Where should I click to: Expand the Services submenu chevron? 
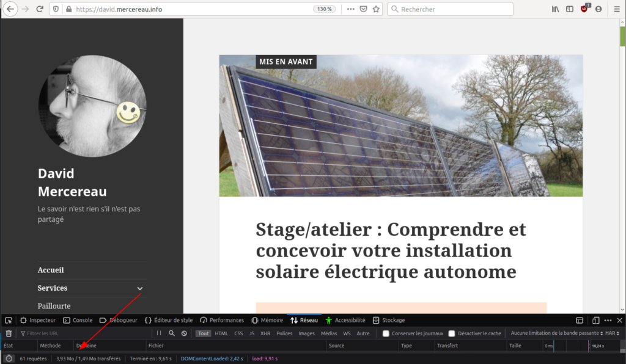point(140,288)
